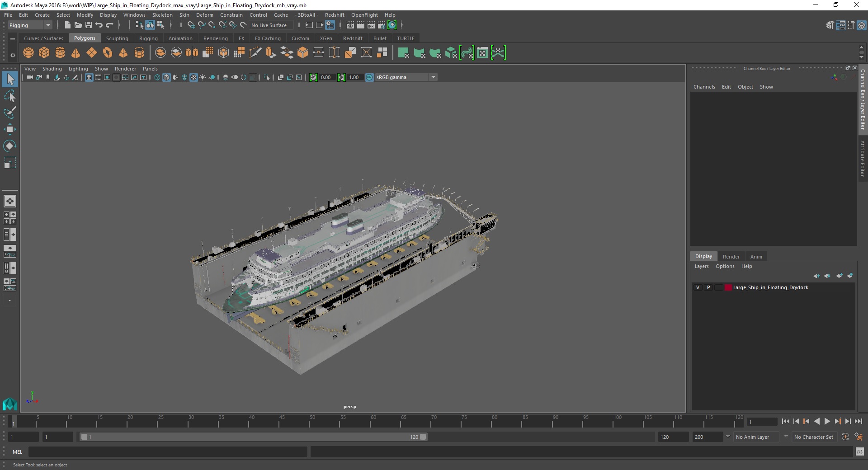The height and width of the screenshot is (470, 868).
Task: Click the layer's red color swatch
Action: click(728, 287)
